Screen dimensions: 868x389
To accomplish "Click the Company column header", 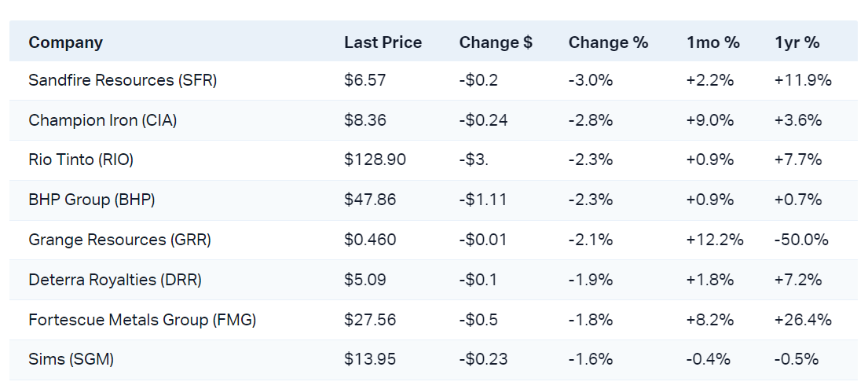I will [x=65, y=42].
